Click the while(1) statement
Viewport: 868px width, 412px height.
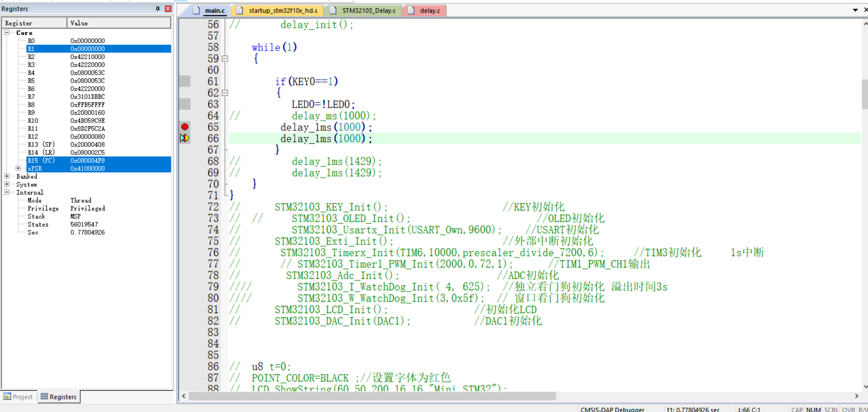pyautogui.click(x=274, y=47)
